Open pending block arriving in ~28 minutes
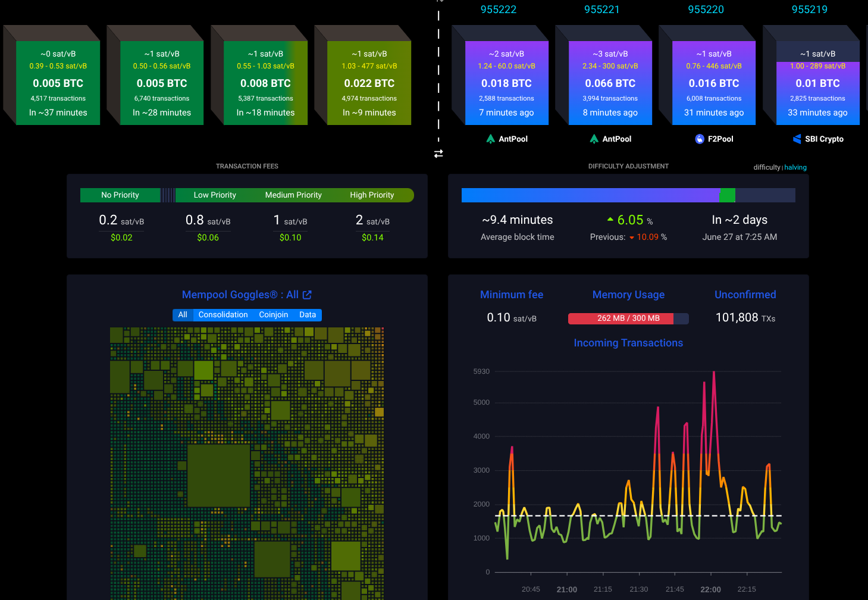 [x=162, y=83]
